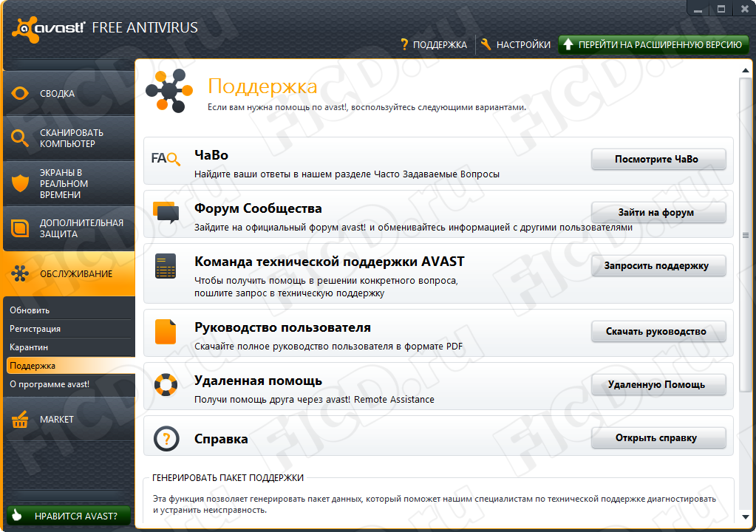
Task: Click the ГЕНЕРИРОВАТЬ ПАКЕТ ПОДДЕРЖКИ group title
Action: click(228, 477)
